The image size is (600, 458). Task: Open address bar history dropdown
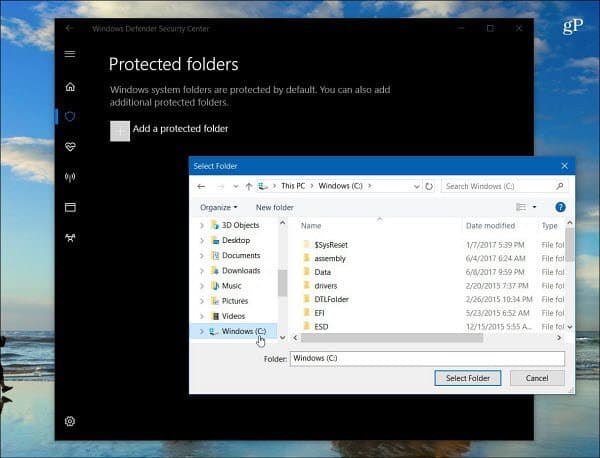click(417, 186)
